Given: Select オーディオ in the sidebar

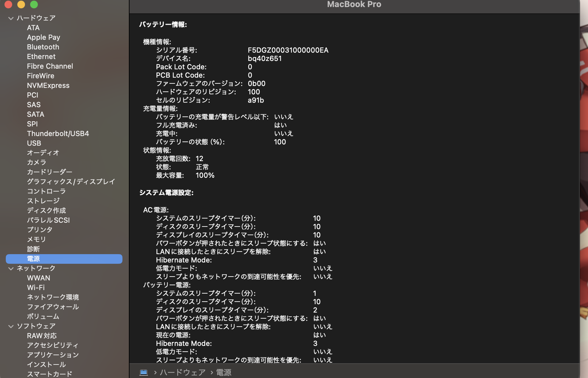Looking at the screenshot, I should (x=43, y=153).
